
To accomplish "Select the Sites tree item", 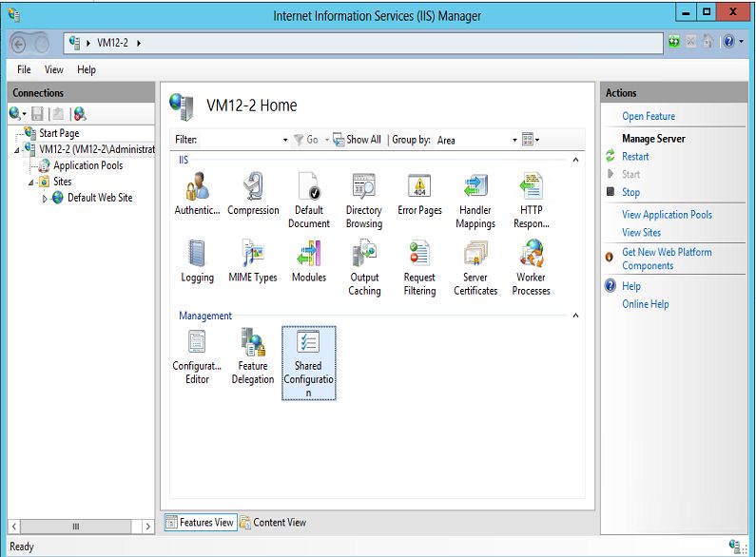I will (x=62, y=182).
